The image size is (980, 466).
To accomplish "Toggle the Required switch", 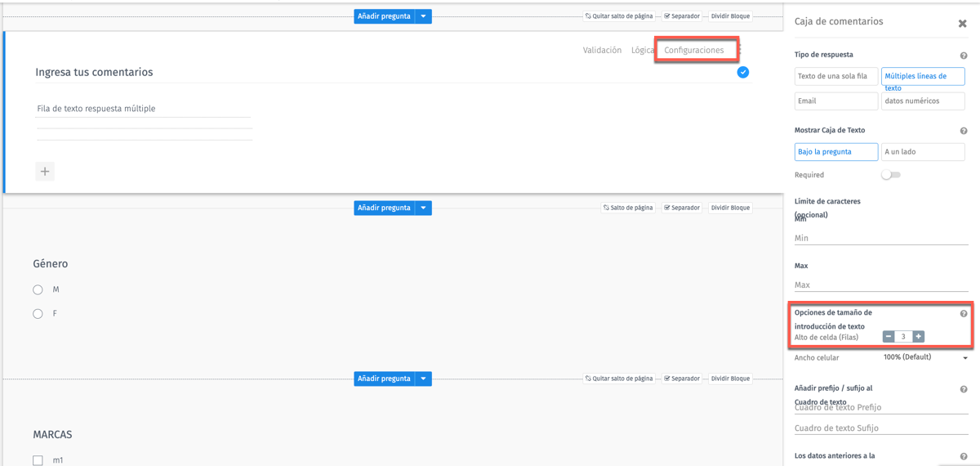I will tap(890, 175).
